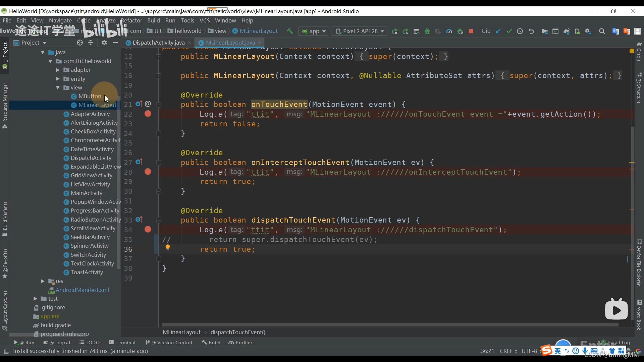
Task: Sync Project with Gradle Files icon
Action: 567,31
